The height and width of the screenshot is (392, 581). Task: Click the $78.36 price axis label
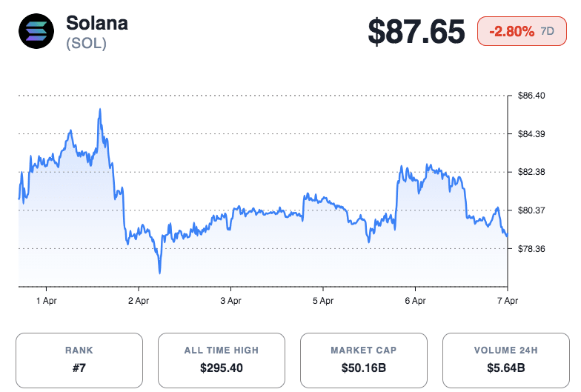click(x=531, y=249)
